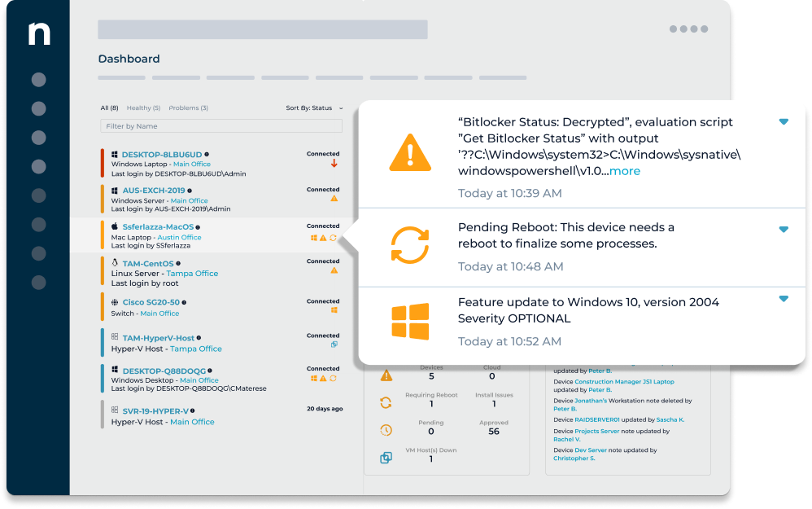The image size is (812, 509).
Task: Expand the Pending Reboot notification details
Action: (784, 228)
